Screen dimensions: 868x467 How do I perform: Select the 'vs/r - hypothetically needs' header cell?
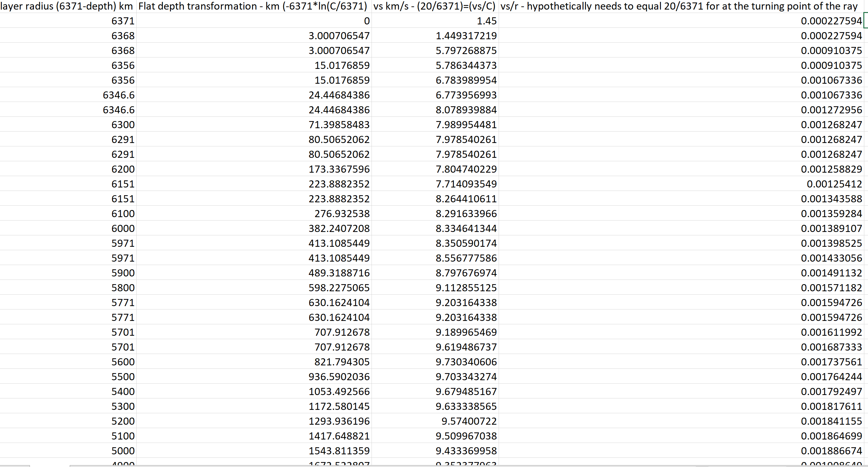click(x=681, y=6)
